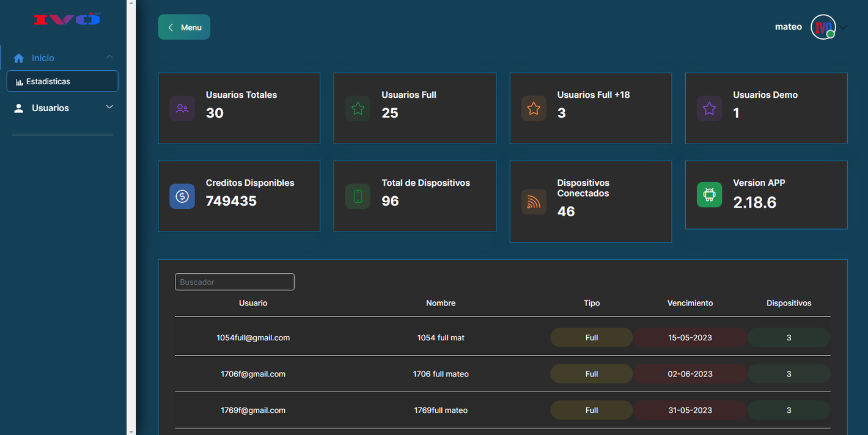Click into the Buscador search field
The image size is (868, 435).
pyautogui.click(x=235, y=282)
